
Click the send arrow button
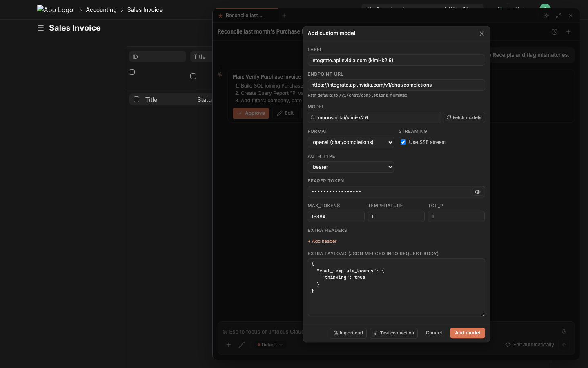[564, 345]
